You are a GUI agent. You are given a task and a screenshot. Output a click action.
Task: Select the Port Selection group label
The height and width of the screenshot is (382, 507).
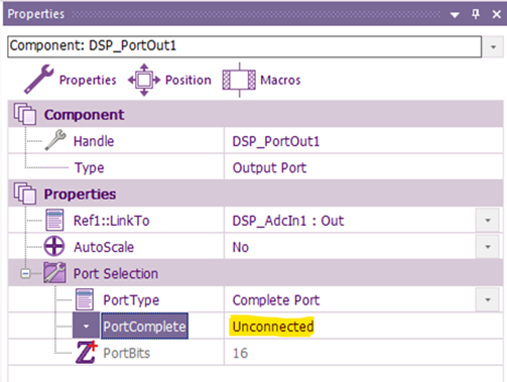pos(115,273)
